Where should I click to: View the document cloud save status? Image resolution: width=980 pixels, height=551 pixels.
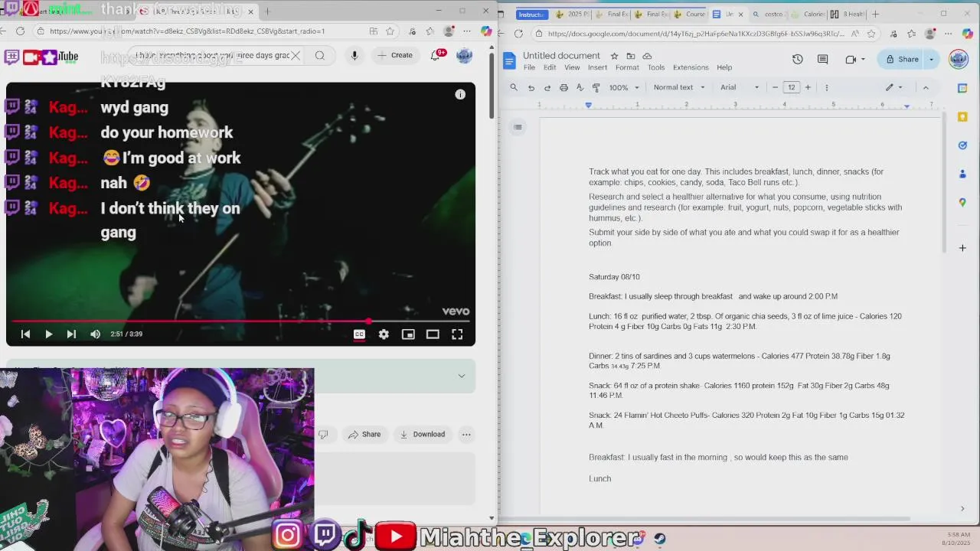point(647,56)
